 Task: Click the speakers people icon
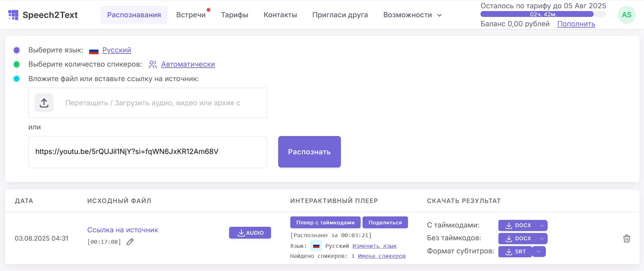pos(152,65)
